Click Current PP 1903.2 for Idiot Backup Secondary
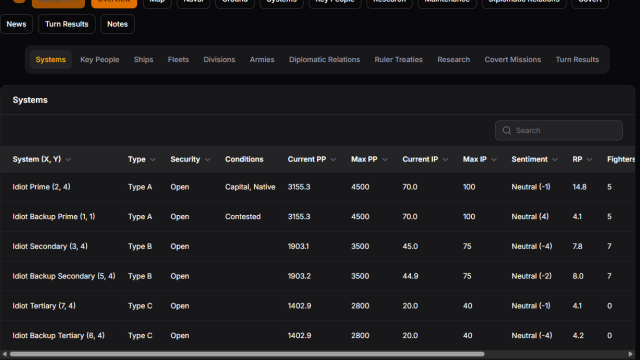 (x=299, y=276)
